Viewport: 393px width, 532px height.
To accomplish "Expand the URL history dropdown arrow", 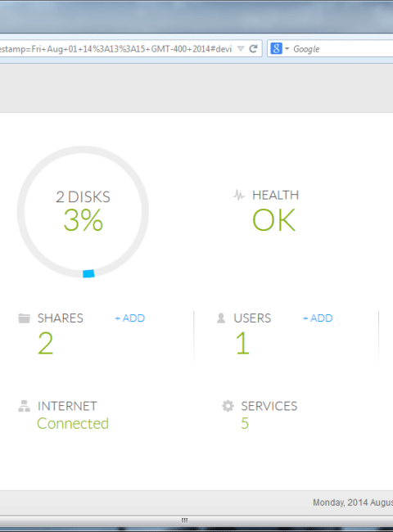I will pos(241,49).
